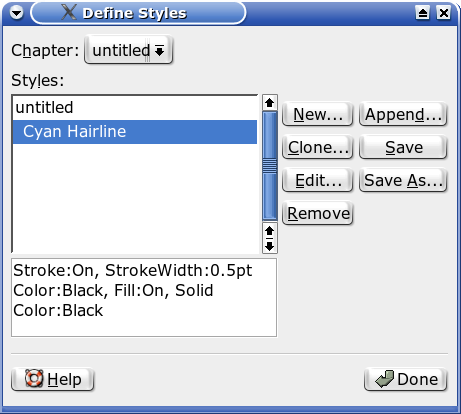Click the scrollbar down arrow at bottom
The height and width of the screenshot is (414, 461).
coord(269,246)
